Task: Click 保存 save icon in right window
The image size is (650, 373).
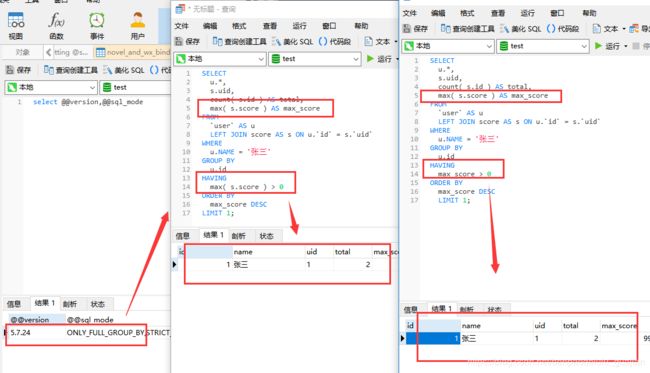Action: pos(415,29)
